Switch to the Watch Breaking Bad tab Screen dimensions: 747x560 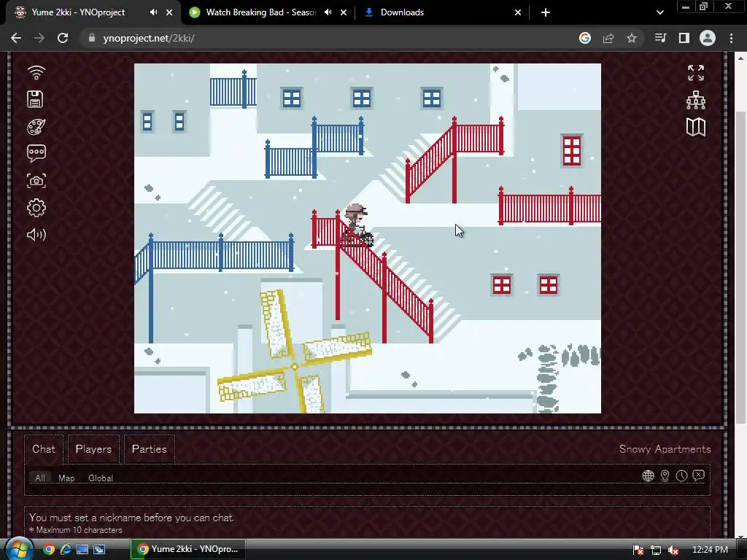[x=261, y=12]
